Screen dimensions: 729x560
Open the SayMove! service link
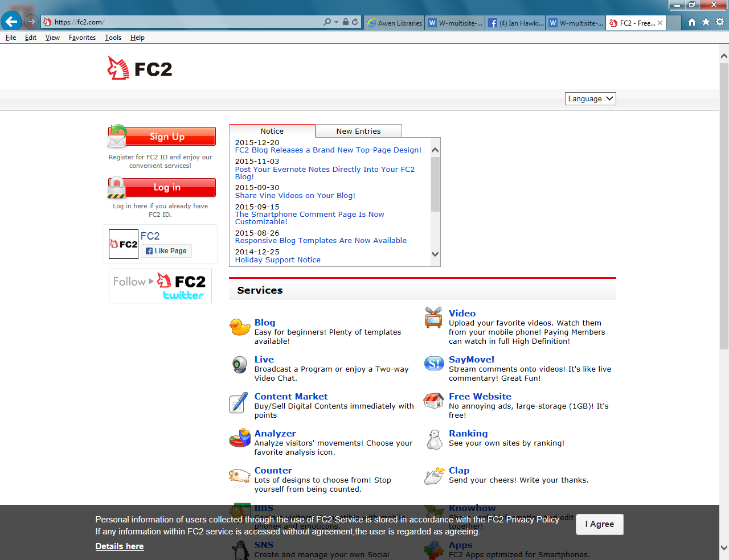pyautogui.click(x=472, y=360)
